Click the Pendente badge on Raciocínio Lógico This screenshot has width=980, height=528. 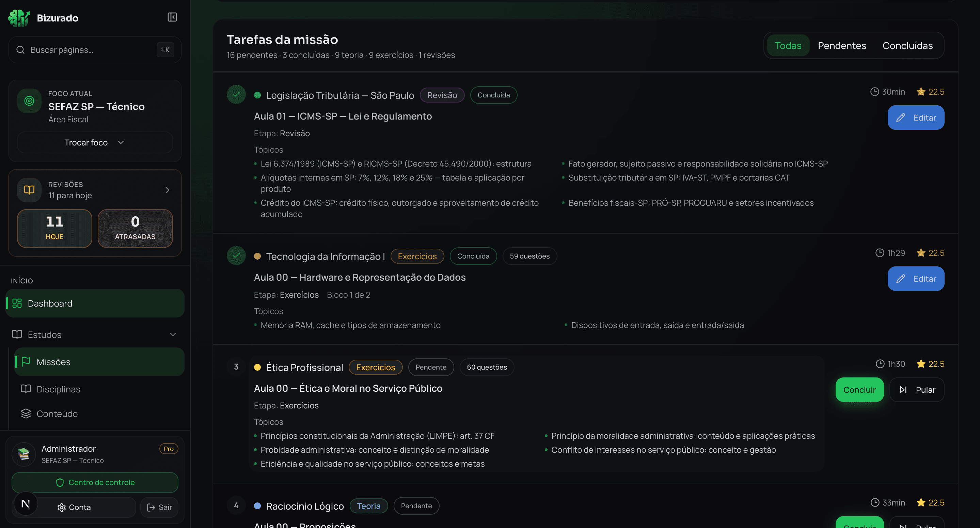[x=416, y=506]
